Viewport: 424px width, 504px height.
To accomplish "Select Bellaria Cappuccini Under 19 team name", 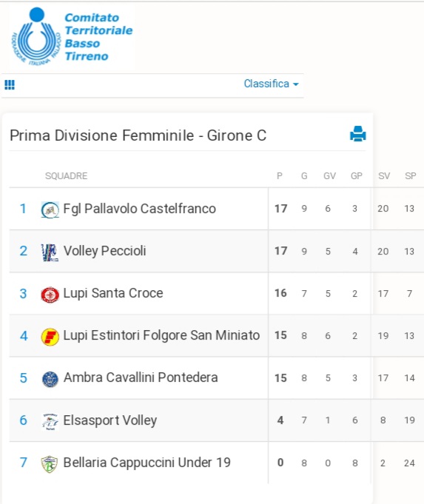I will click(x=147, y=463).
